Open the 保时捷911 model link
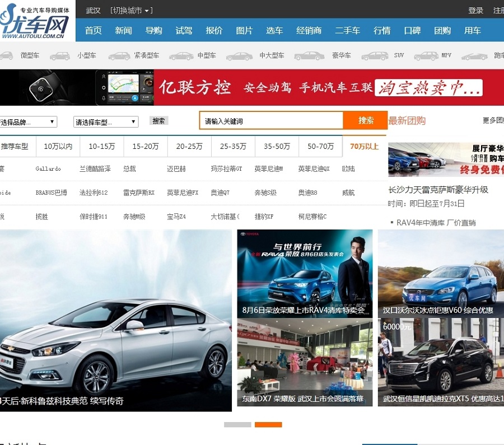The width and height of the screenshot is (504, 445). pyautogui.click(x=93, y=217)
